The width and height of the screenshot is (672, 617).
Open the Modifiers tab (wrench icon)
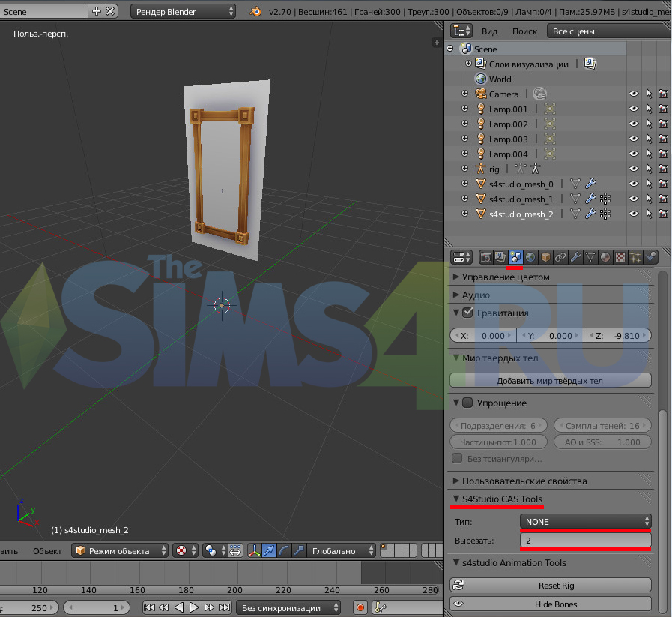[x=575, y=257]
